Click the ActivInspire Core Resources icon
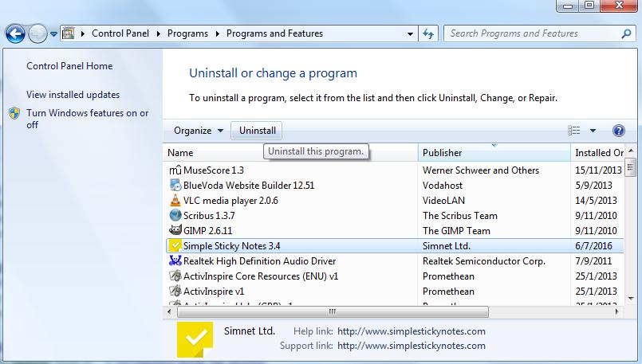 (x=175, y=276)
